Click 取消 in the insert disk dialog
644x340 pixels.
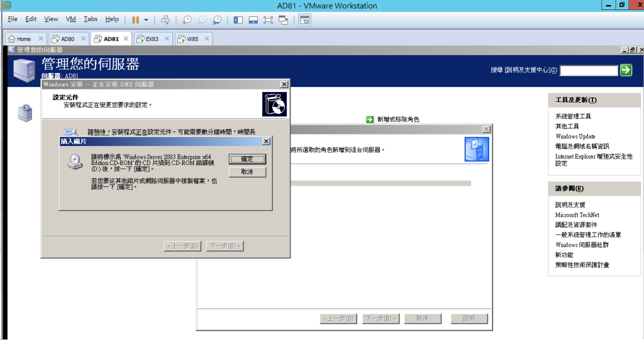point(247,172)
